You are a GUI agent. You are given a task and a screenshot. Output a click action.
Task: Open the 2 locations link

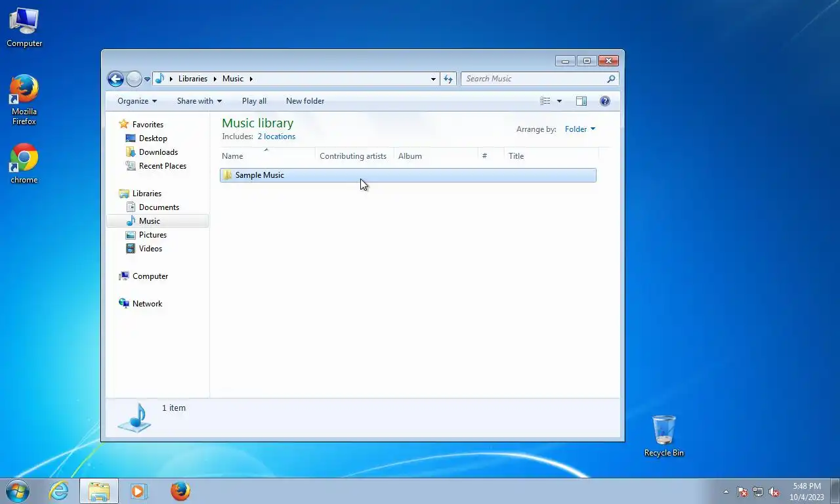[x=276, y=136]
